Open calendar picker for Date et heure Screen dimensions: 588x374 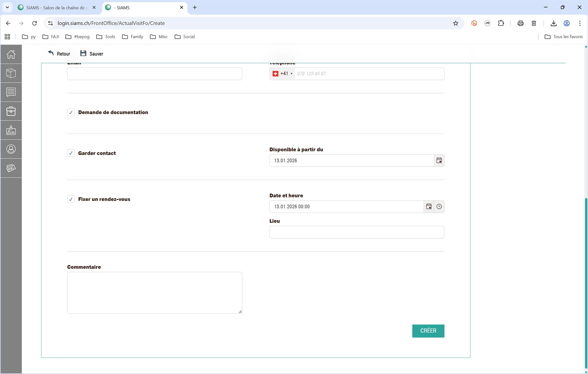(x=429, y=207)
